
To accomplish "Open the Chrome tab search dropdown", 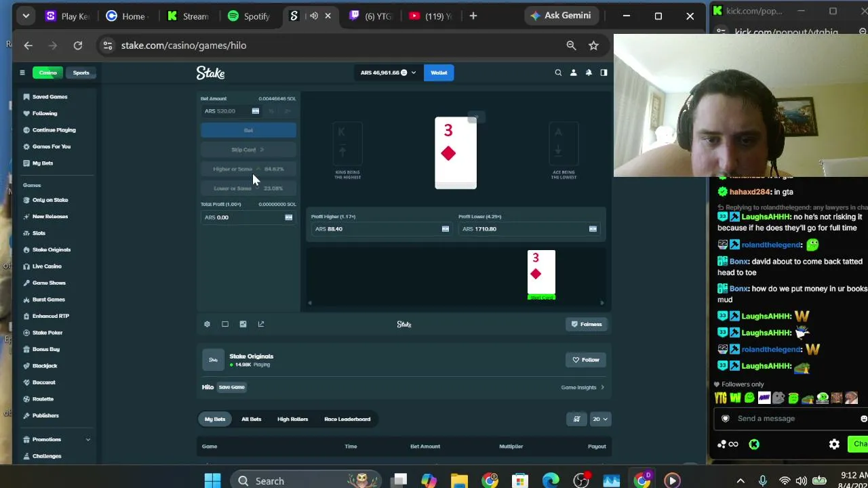I will pyautogui.click(x=26, y=16).
